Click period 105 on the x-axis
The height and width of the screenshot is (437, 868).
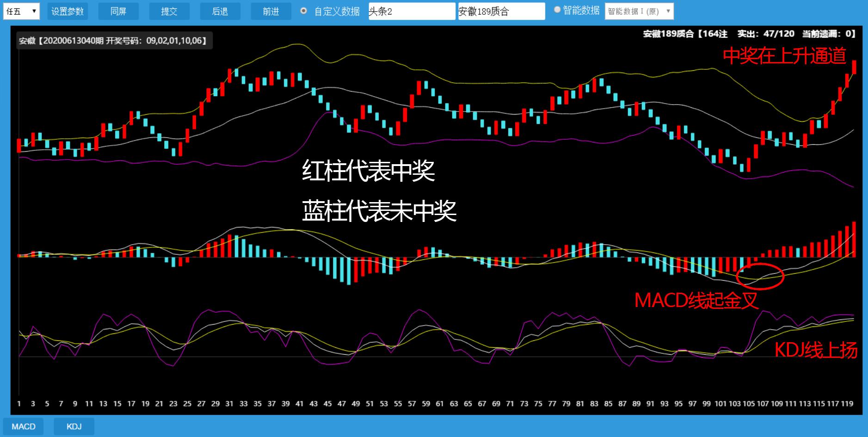749,404
